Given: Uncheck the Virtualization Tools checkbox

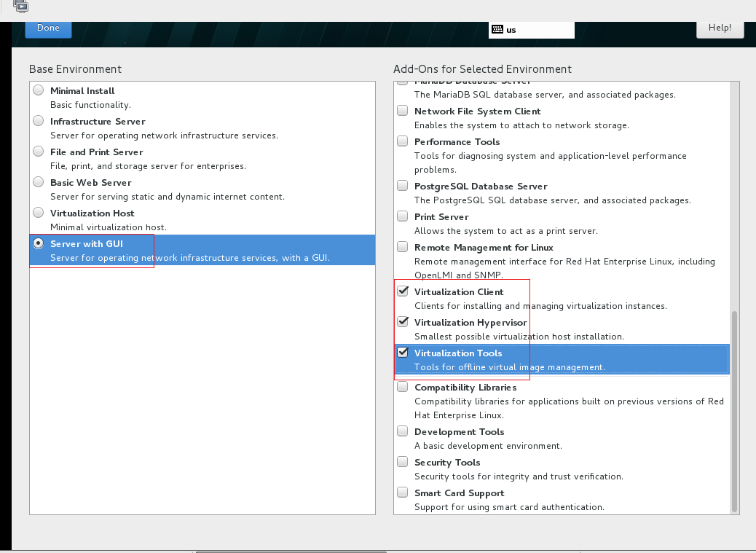Looking at the screenshot, I should pos(403,352).
